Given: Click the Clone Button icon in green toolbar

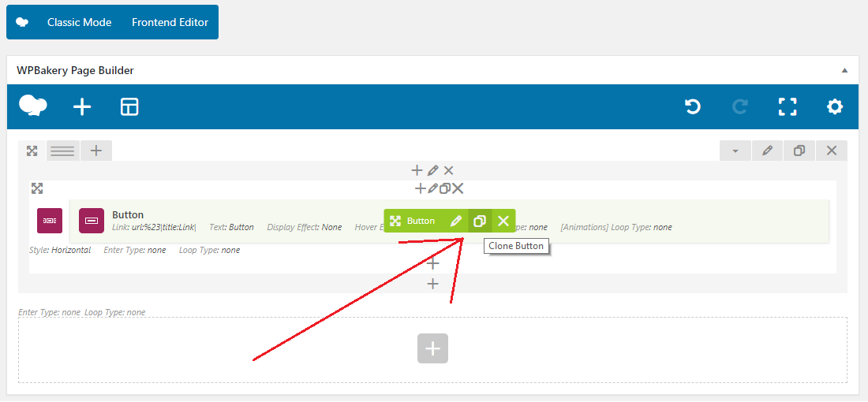Looking at the screenshot, I should (480, 221).
